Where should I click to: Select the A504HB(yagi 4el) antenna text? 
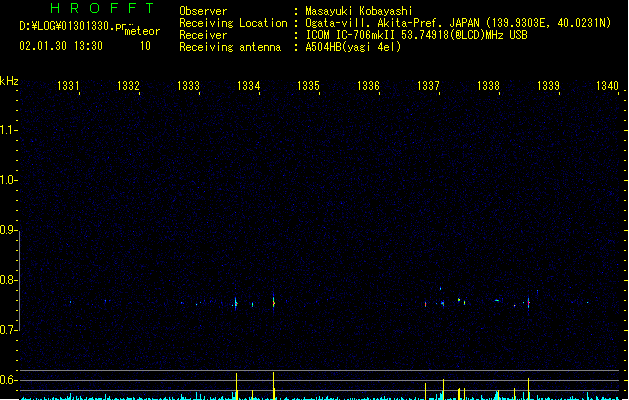coord(353,47)
